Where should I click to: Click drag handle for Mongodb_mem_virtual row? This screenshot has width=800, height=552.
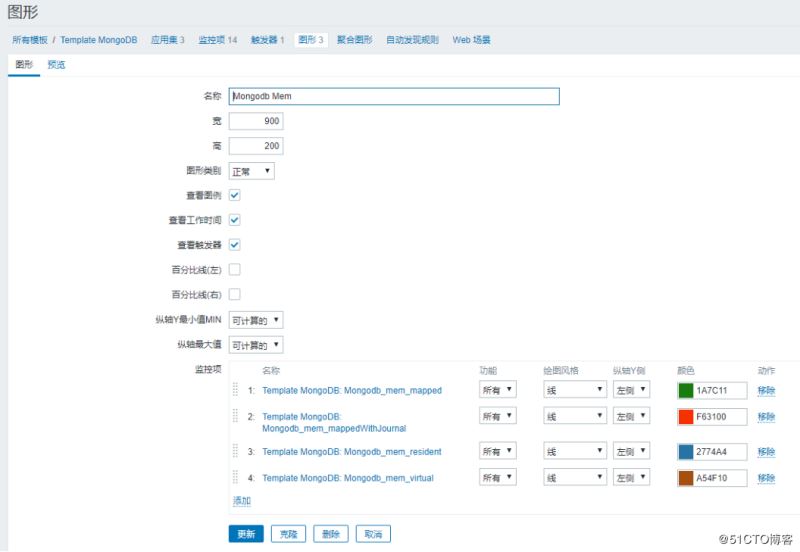(236, 478)
